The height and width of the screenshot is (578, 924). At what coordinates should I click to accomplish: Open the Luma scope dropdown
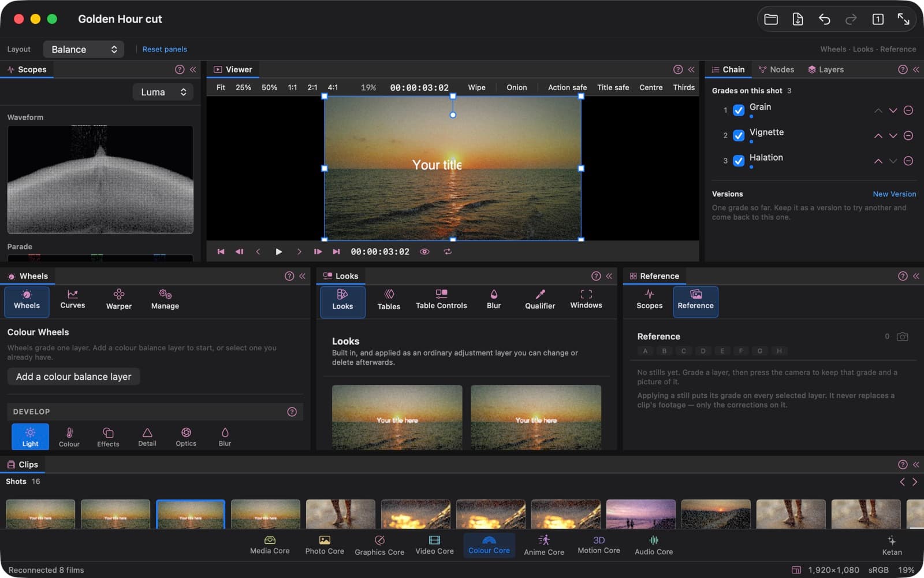163,92
